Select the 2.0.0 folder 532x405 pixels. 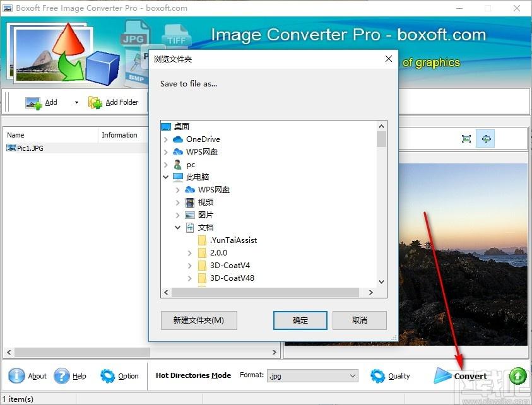(218, 253)
